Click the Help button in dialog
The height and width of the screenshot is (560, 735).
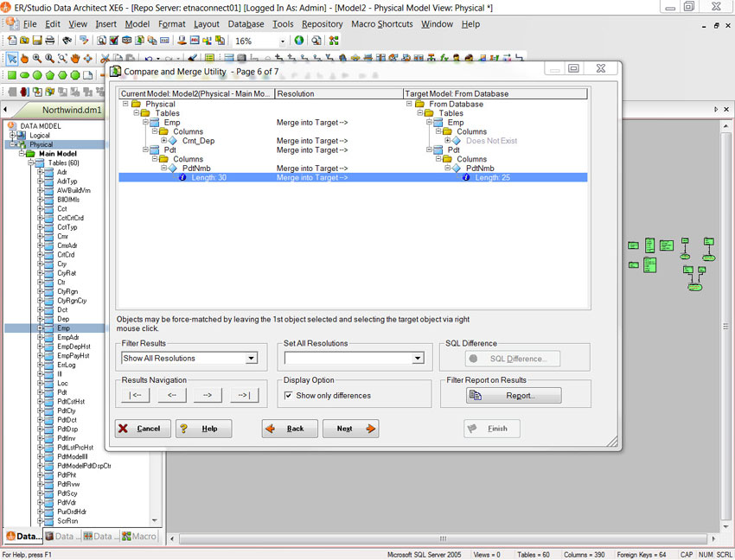[203, 429]
